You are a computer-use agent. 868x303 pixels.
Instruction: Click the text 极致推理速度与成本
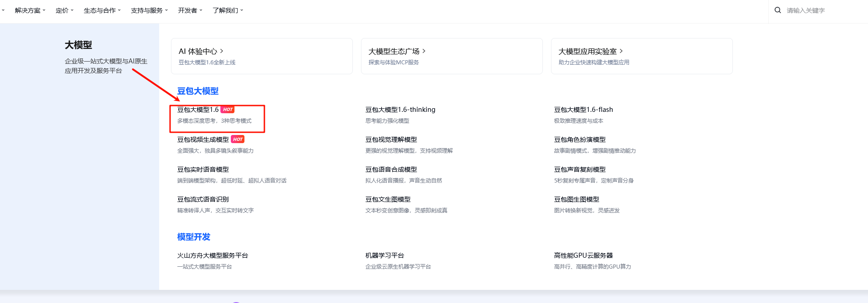(x=579, y=121)
